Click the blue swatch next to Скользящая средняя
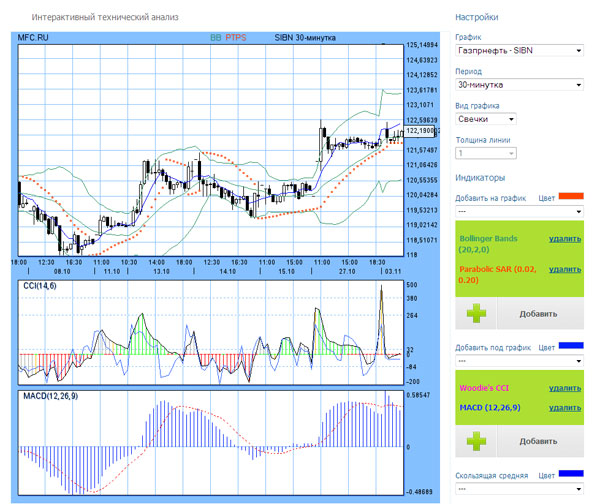The height and width of the screenshot is (504, 600). coord(571,475)
